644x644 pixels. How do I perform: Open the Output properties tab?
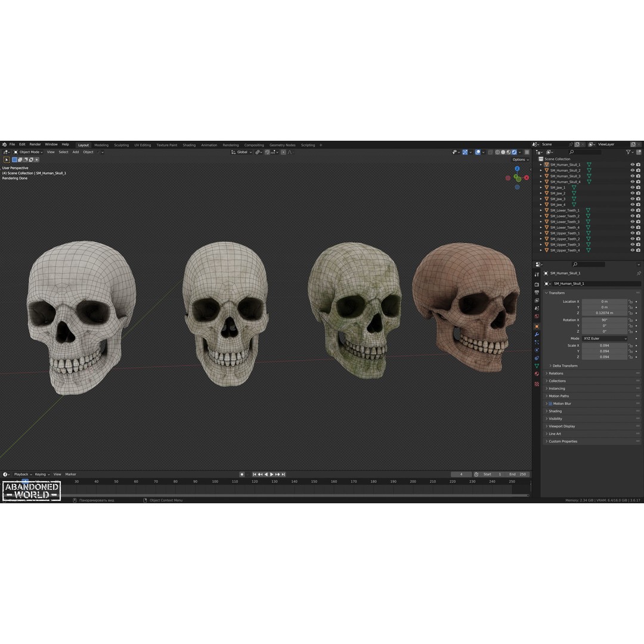pos(537,292)
